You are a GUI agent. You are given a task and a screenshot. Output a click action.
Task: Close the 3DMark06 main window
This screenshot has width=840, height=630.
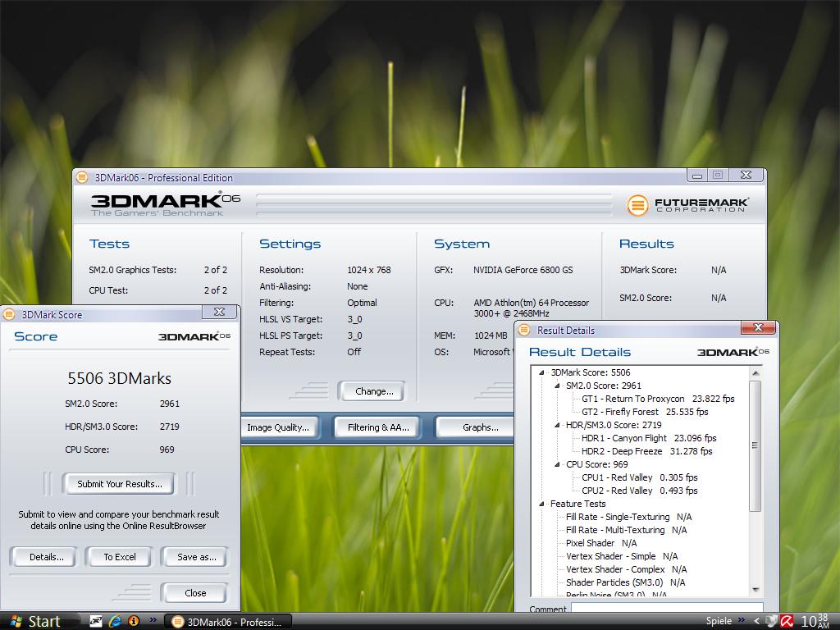coord(745,176)
